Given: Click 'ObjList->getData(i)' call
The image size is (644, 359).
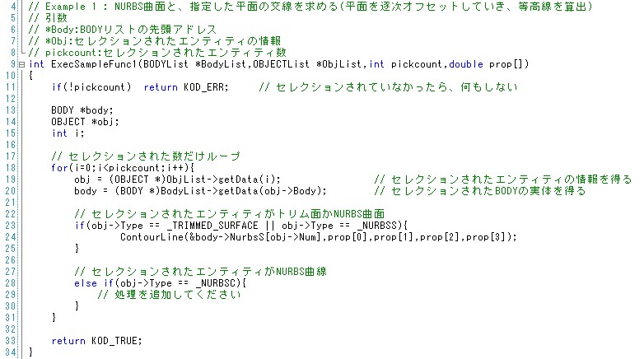Looking at the screenshot, I should [x=222, y=179].
